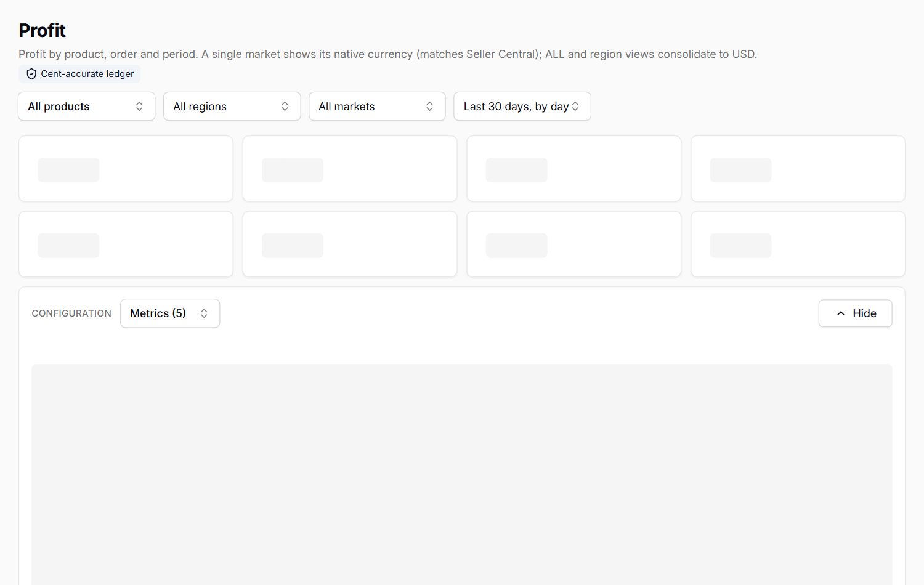Click the Cent-accurate ledger badge text
Image resolution: width=924 pixels, height=585 pixels.
pyautogui.click(x=87, y=74)
